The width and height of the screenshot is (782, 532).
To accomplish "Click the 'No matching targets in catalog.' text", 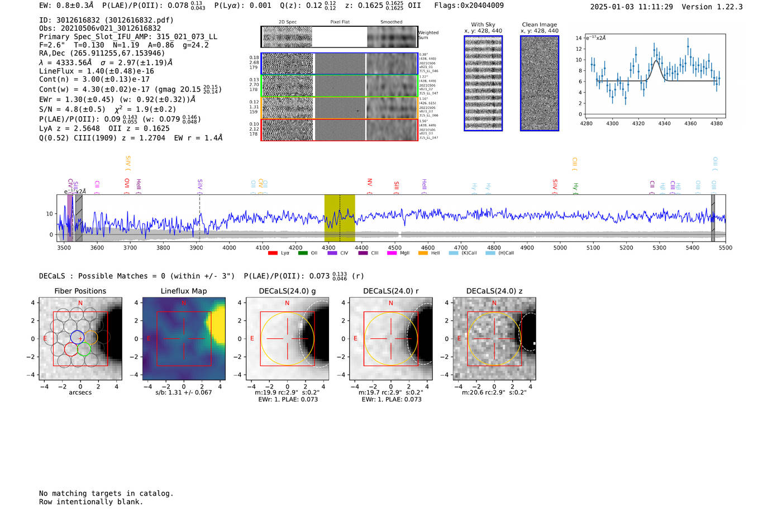I will [x=106, y=493].
